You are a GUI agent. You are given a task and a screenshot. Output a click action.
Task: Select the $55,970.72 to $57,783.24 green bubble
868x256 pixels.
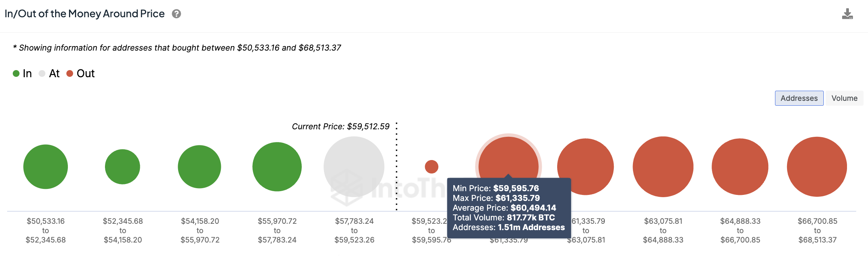277,167
